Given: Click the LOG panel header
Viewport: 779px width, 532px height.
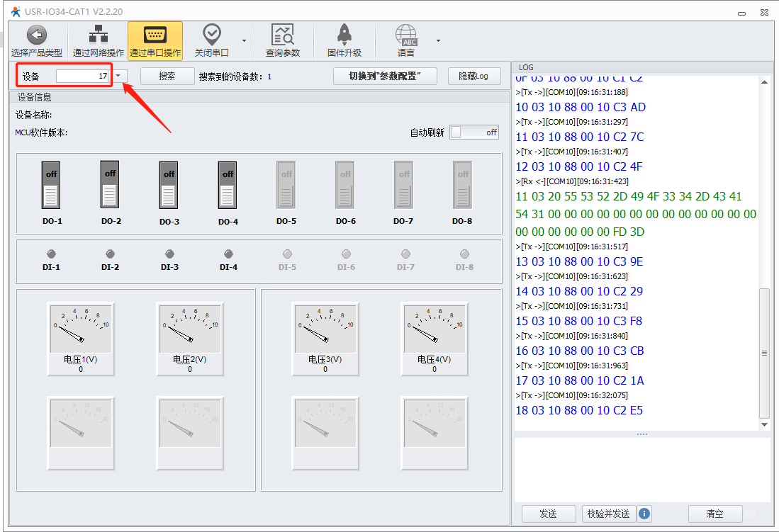Looking at the screenshot, I should (526, 67).
